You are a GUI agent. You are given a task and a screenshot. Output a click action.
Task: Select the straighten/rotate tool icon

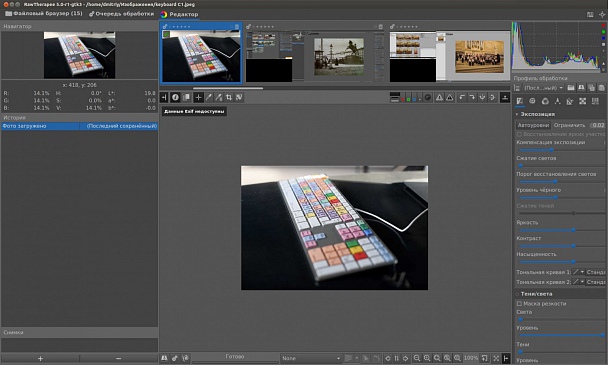[x=239, y=97]
